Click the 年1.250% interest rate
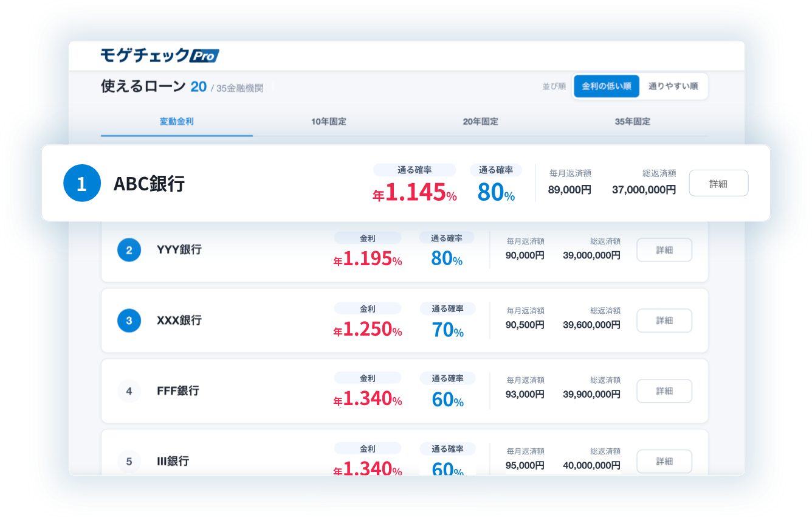This screenshot has height=517, width=812. tap(368, 330)
